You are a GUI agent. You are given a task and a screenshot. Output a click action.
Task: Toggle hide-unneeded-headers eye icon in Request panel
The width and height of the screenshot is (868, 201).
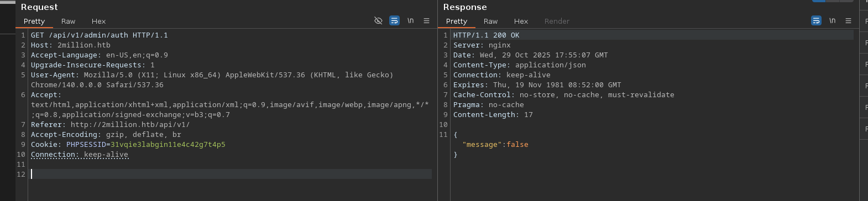pyautogui.click(x=378, y=20)
